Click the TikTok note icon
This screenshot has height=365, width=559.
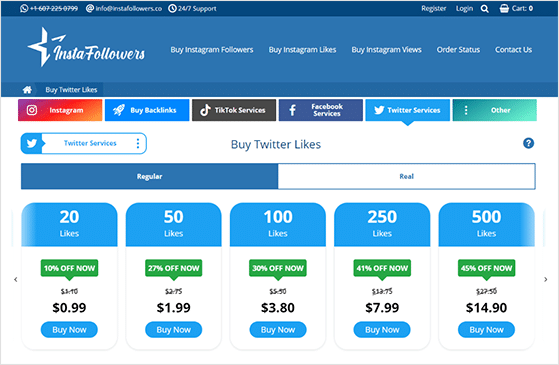pyautogui.click(x=205, y=110)
